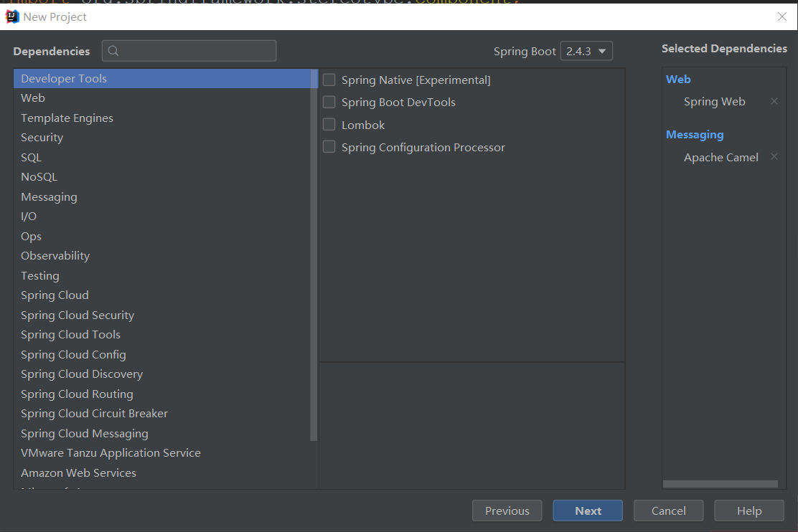Select VMware Tanzu Application Service category
The height and width of the screenshot is (532, 798).
(162, 453)
